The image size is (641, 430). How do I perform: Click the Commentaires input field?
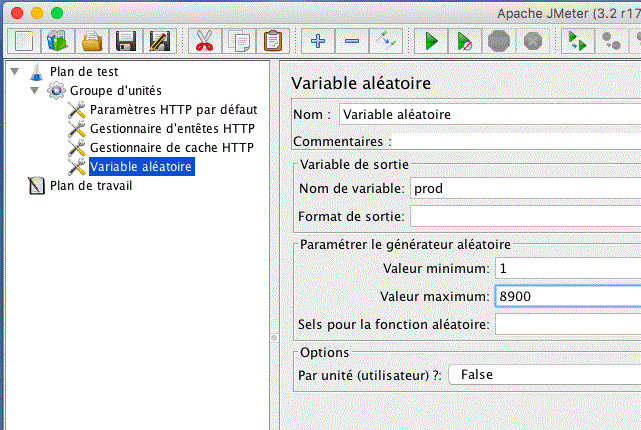516,141
